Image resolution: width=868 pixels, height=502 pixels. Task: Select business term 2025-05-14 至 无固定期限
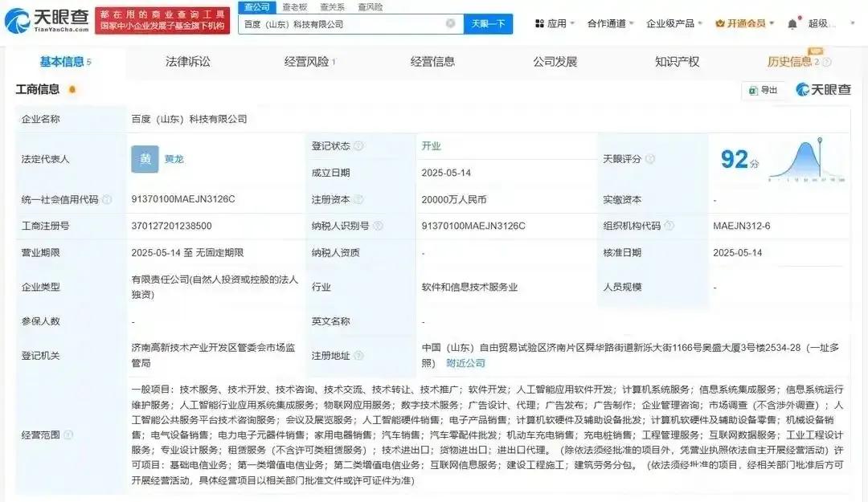tap(187, 253)
